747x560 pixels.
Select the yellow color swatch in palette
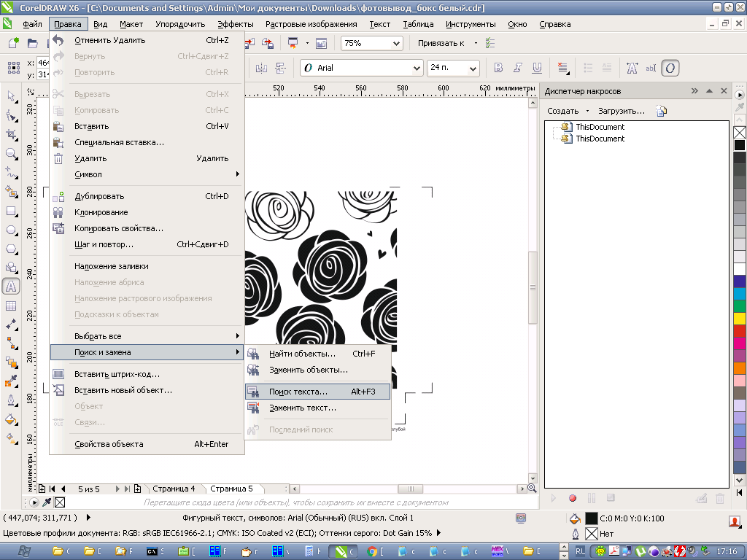740,319
